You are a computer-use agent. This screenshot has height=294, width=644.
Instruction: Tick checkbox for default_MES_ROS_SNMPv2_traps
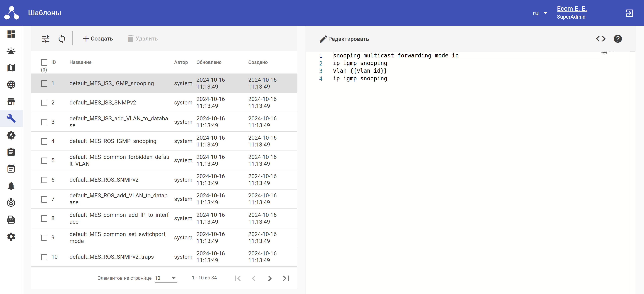coord(44,257)
